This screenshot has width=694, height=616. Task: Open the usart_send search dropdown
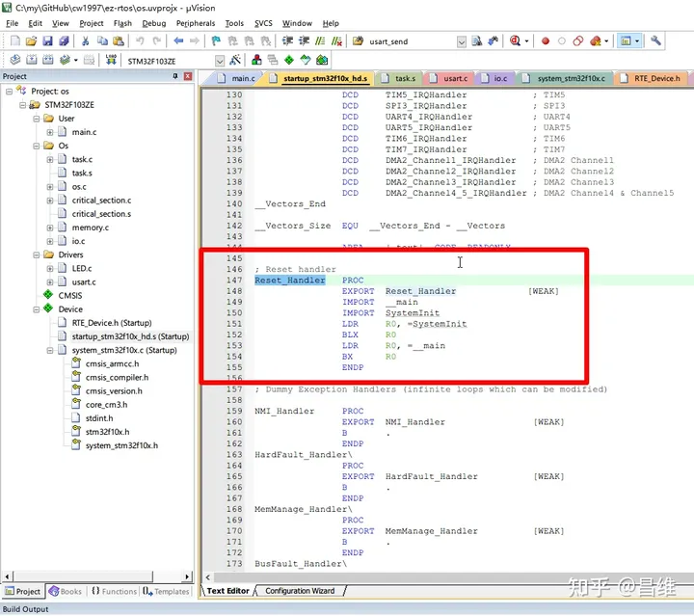[461, 41]
